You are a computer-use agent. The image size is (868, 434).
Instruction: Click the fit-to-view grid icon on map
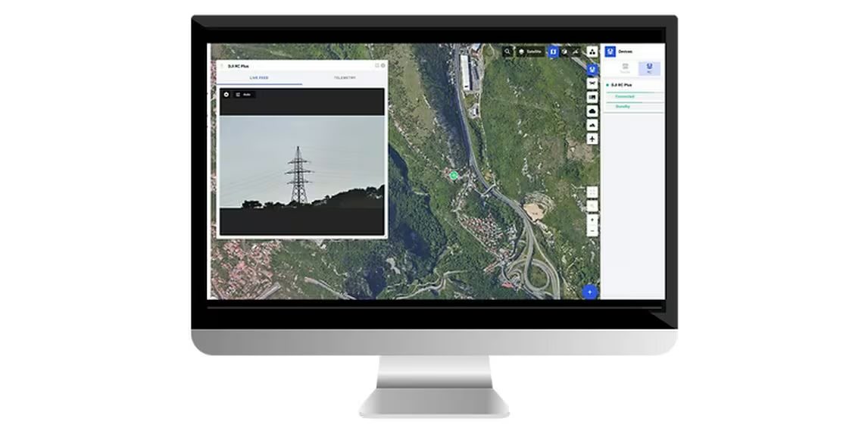click(592, 192)
